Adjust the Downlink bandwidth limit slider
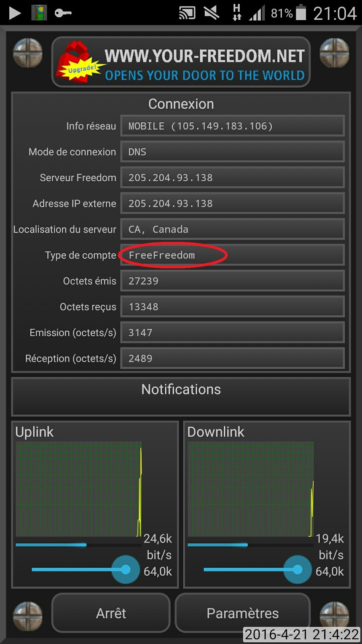The image size is (362, 644). pos(297,570)
